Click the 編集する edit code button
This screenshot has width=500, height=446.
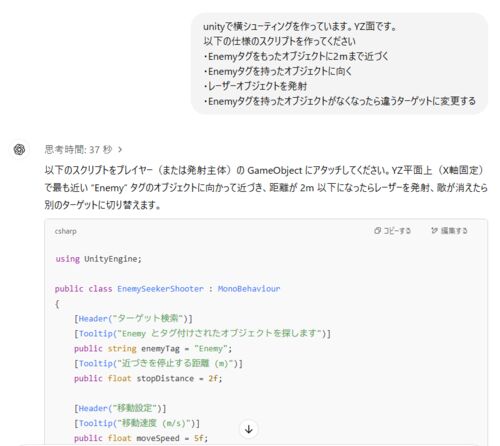click(449, 231)
